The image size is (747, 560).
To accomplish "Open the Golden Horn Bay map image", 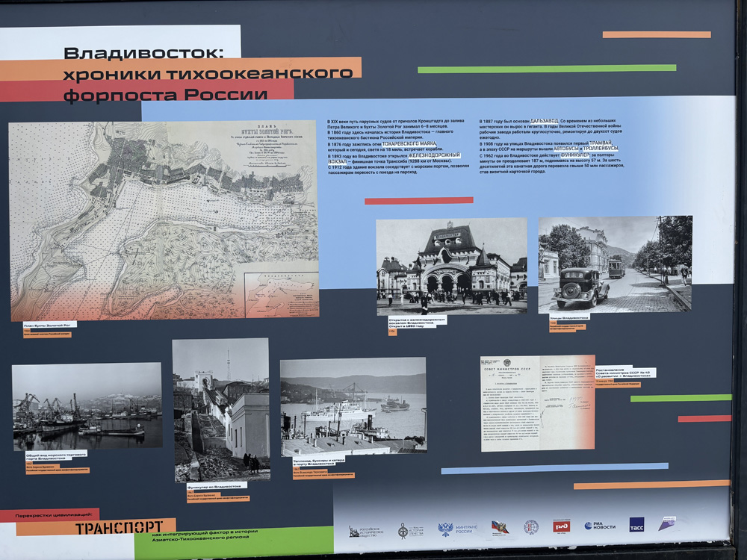I will click(x=164, y=220).
